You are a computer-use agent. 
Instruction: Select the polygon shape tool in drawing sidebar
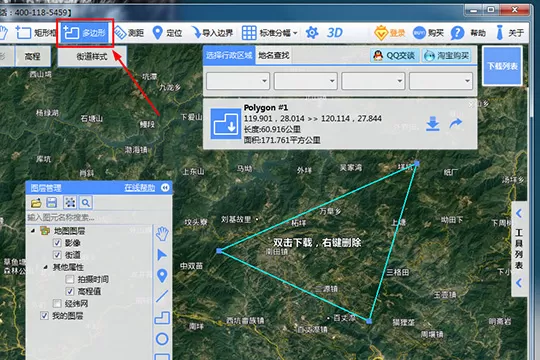click(162, 318)
